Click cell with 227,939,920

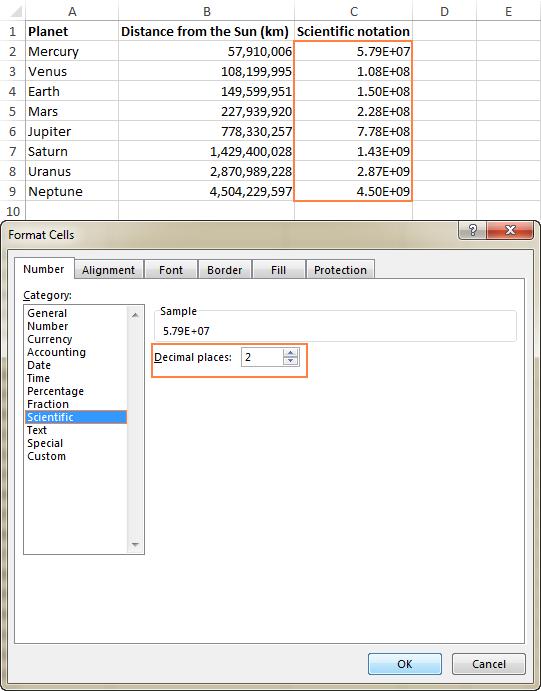pyautogui.click(x=206, y=111)
